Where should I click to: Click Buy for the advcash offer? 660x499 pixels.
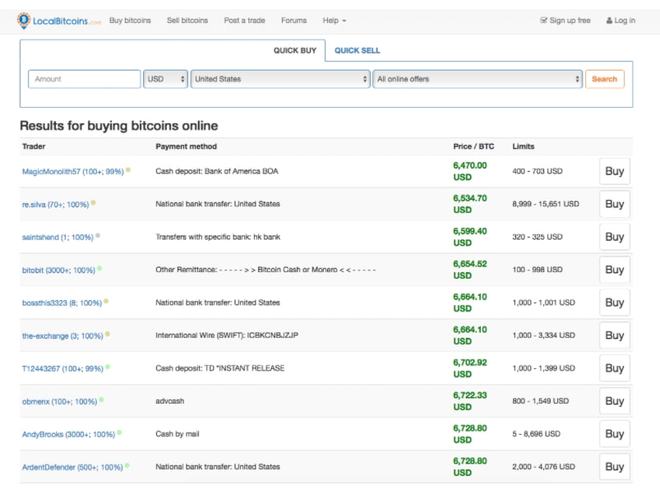click(x=614, y=401)
